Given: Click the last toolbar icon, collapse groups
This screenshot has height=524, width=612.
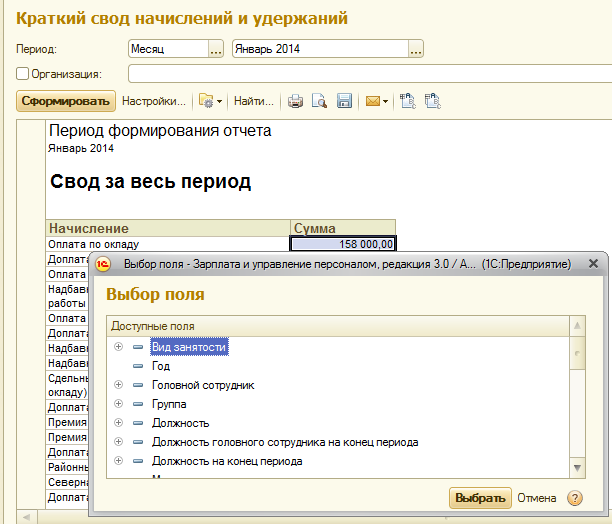Looking at the screenshot, I should pos(432,101).
